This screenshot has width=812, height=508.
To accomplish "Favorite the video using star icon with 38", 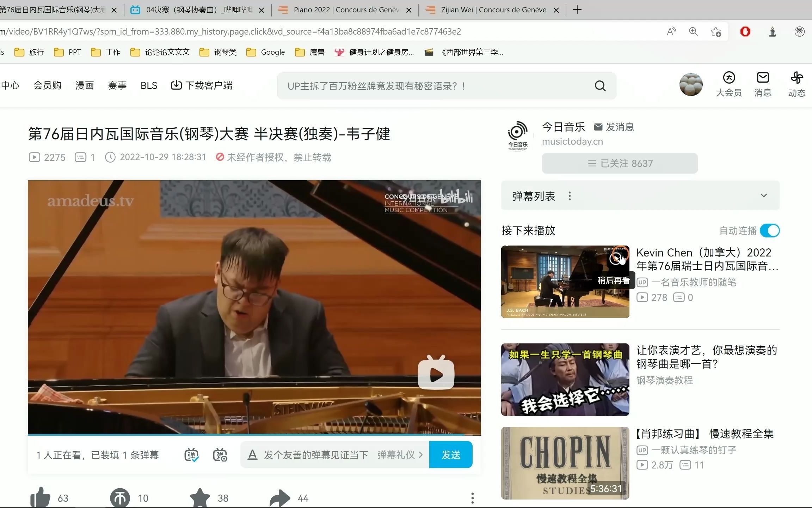I will point(200,497).
